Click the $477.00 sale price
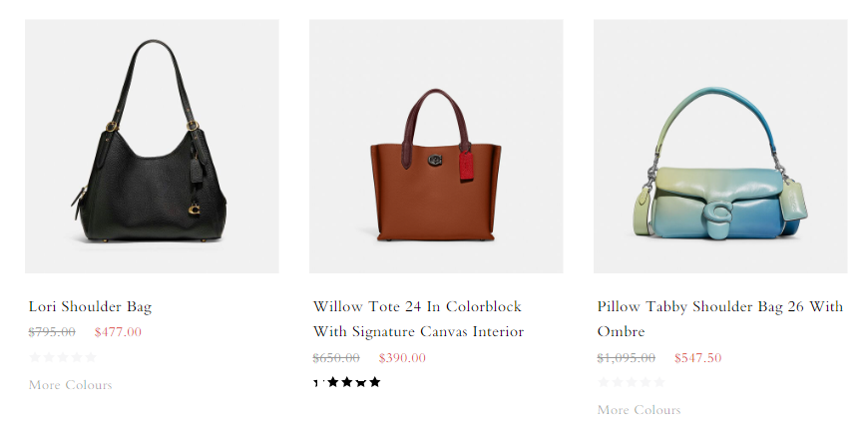The image size is (868, 432). 118,332
